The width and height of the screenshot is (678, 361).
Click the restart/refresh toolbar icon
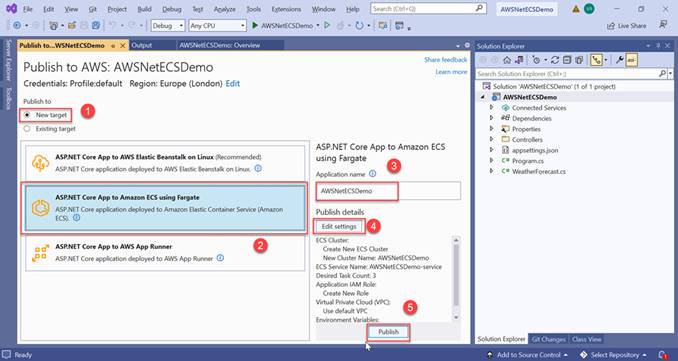(x=359, y=26)
